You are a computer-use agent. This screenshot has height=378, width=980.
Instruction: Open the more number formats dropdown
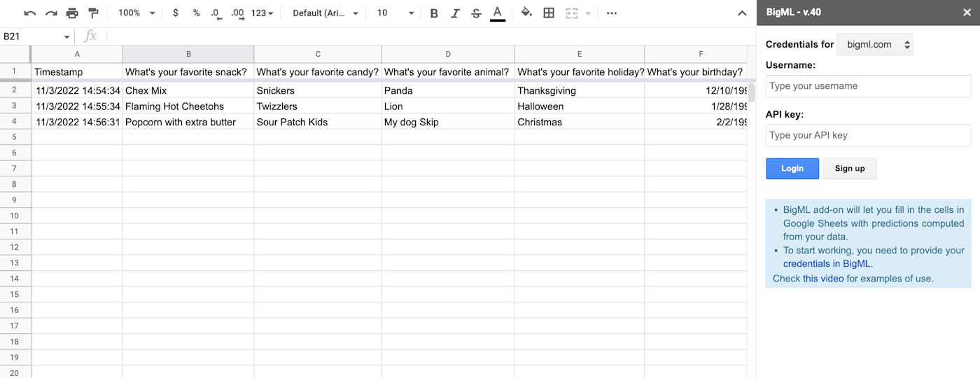click(262, 13)
